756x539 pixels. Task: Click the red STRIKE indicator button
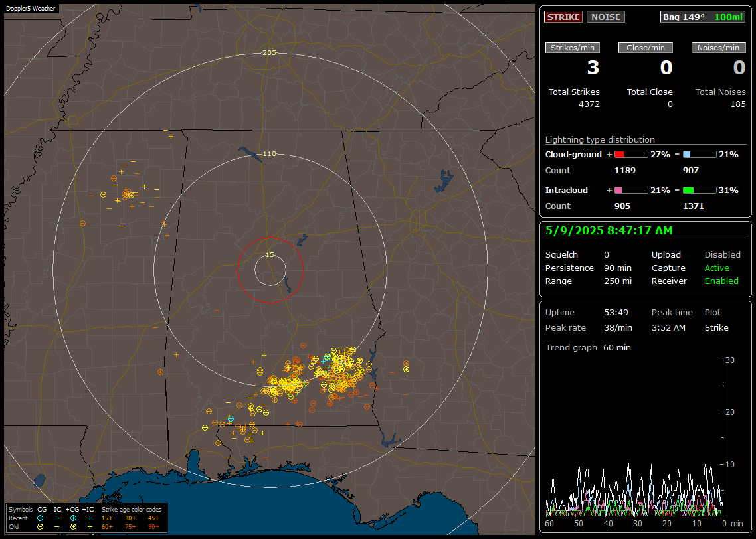point(563,17)
